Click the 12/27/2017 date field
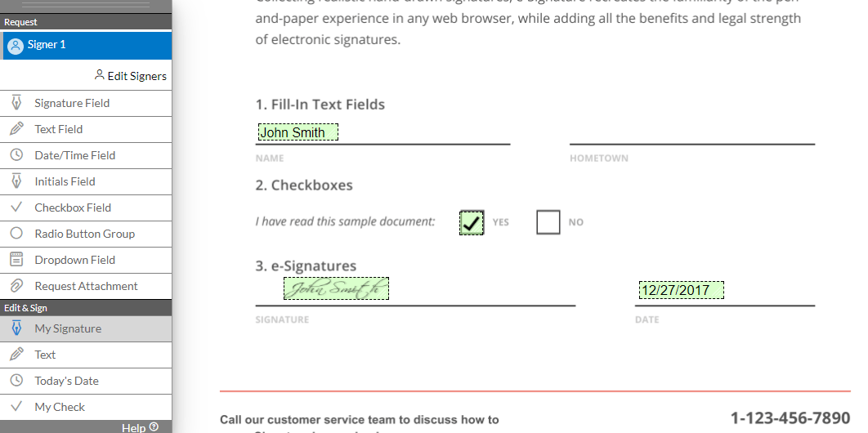The width and height of the screenshot is (868, 433). pyautogui.click(x=681, y=290)
